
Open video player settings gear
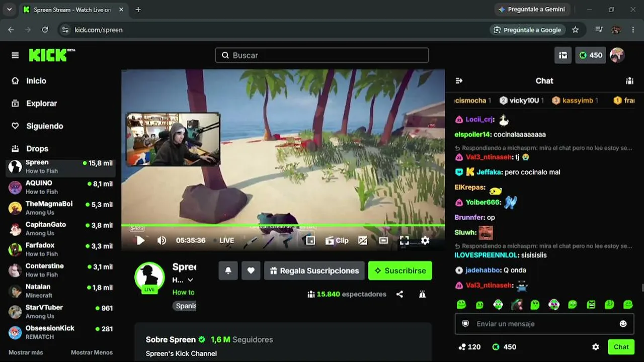click(425, 240)
